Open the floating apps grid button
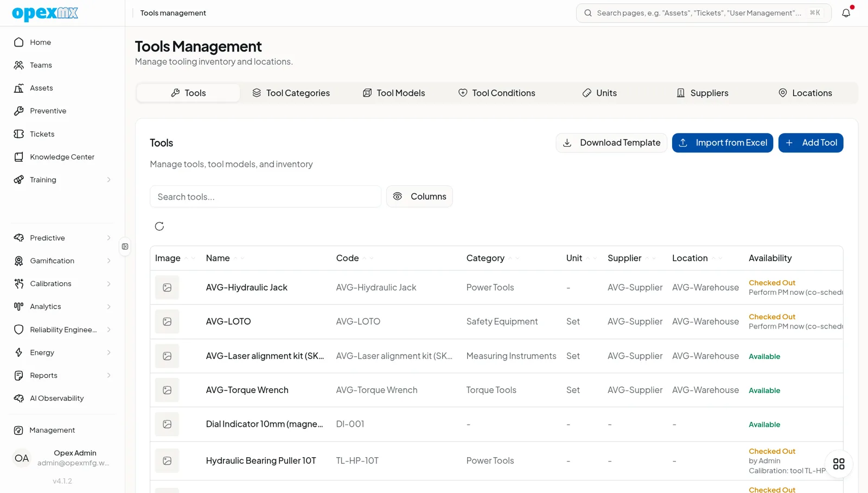 (839, 464)
